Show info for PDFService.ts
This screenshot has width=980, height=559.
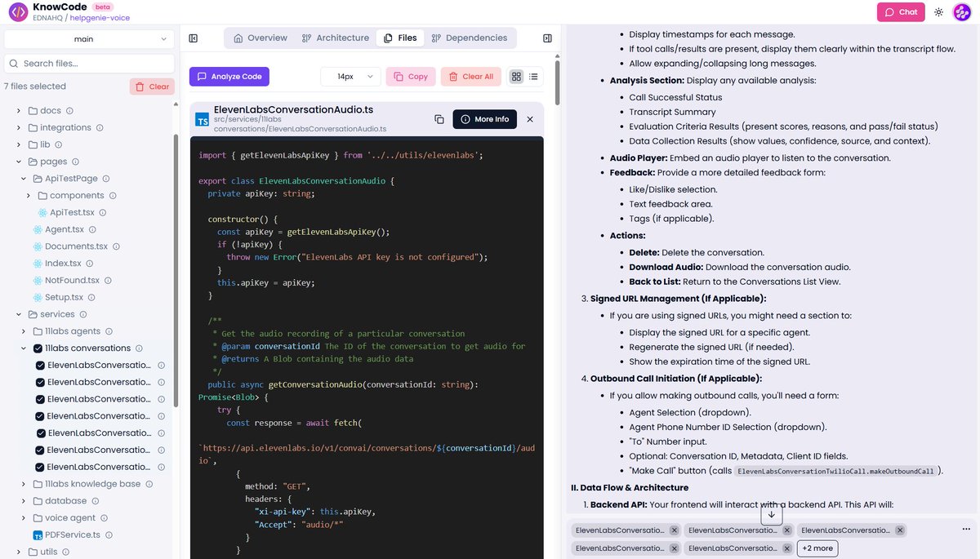(109, 535)
